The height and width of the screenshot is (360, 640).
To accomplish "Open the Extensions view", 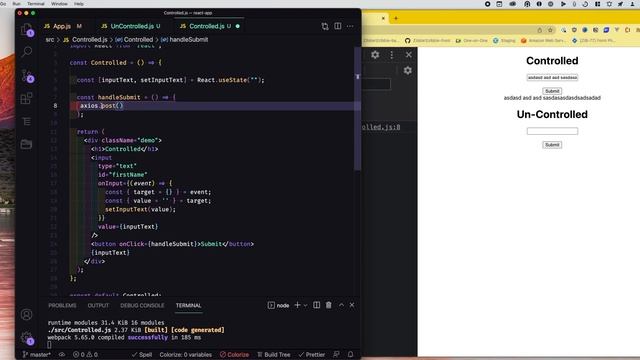I will 27,98.
